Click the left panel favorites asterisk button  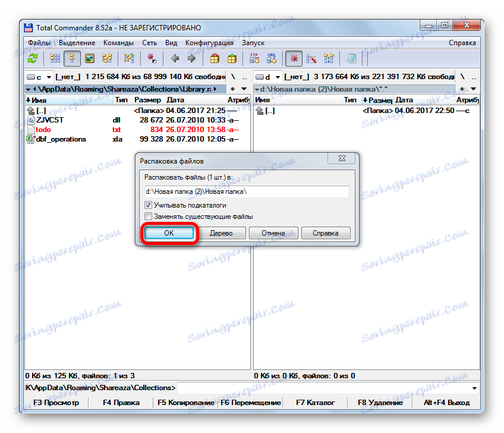[x=232, y=89]
